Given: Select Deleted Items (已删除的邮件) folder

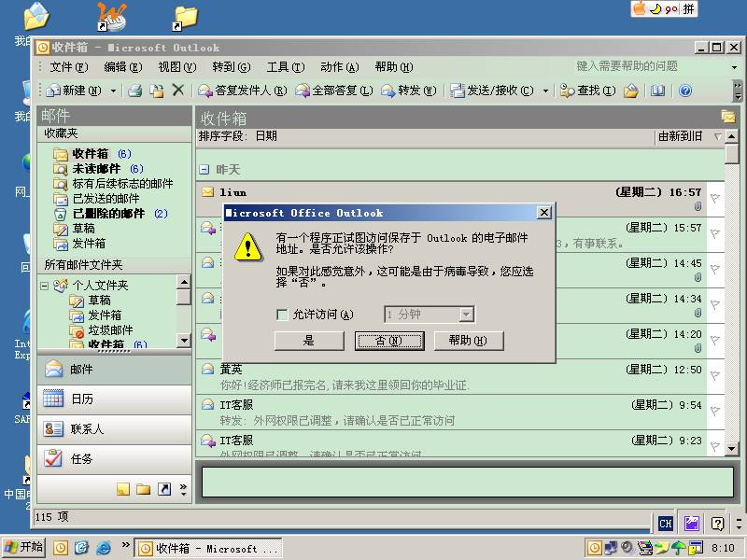Looking at the screenshot, I should click(108, 214).
